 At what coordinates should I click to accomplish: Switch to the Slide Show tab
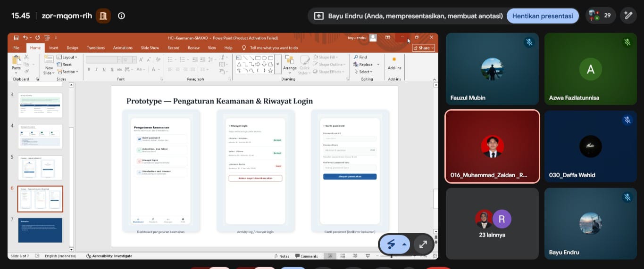[150, 48]
